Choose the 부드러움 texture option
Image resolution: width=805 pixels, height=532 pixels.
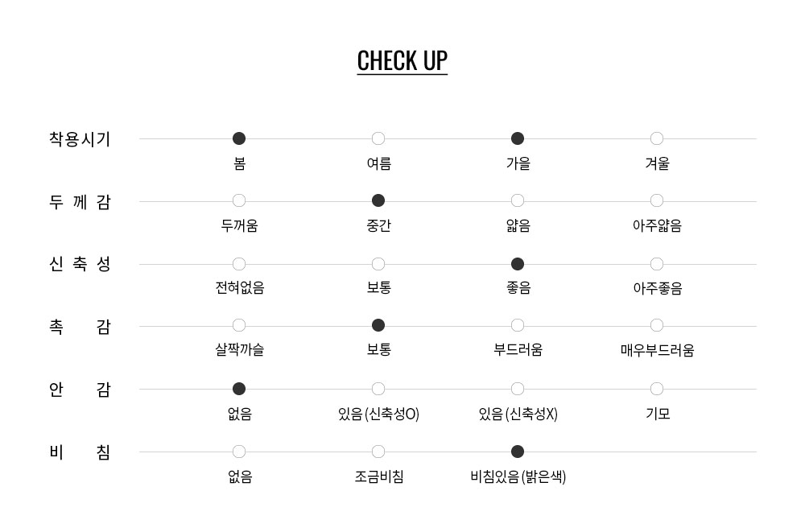(518, 326)
